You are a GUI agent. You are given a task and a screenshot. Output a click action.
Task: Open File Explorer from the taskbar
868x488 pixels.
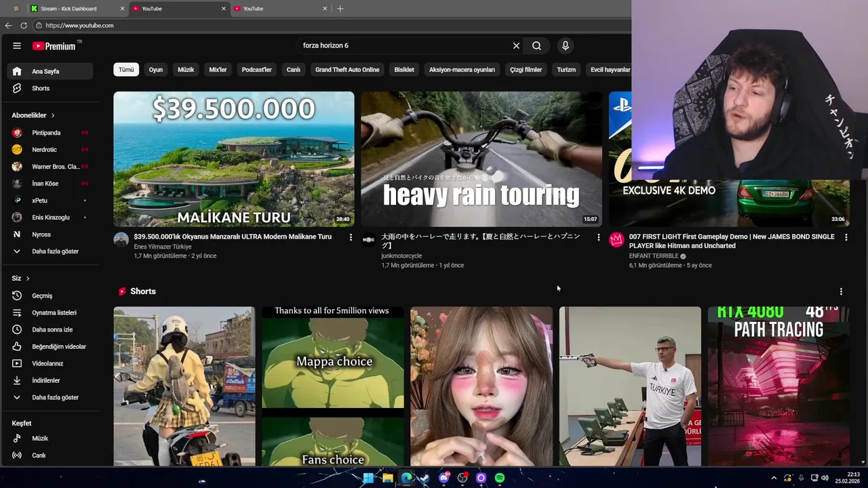[387, 478]
